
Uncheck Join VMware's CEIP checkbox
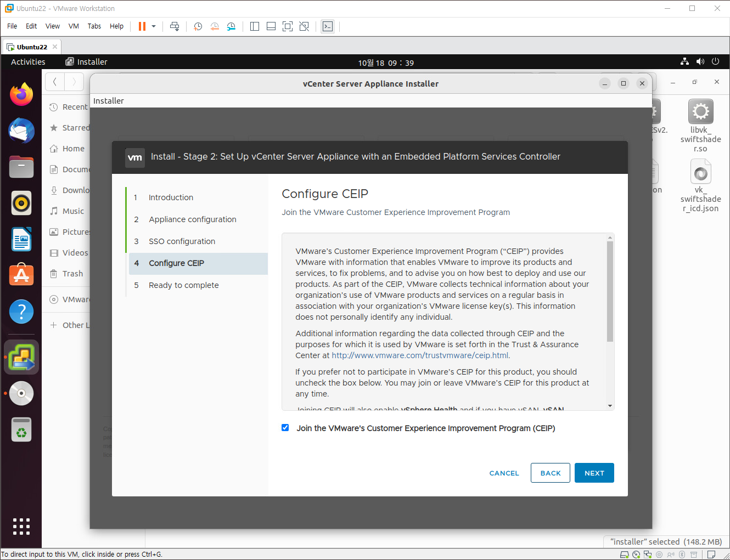click(285, 428)
